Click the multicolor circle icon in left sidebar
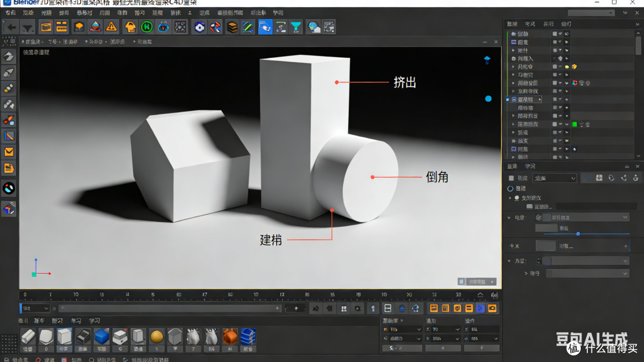Screen dimensions: 644x362 [8, 188]
